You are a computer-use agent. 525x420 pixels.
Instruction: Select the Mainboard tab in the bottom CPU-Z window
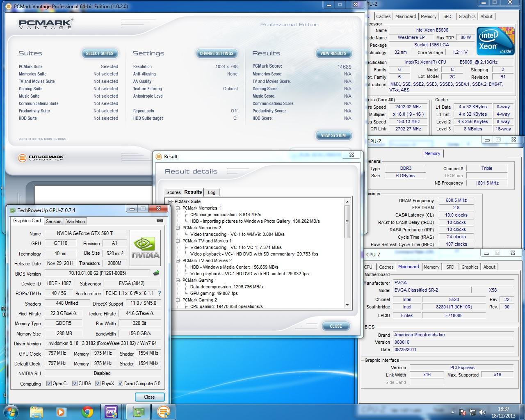pos(409,267)
